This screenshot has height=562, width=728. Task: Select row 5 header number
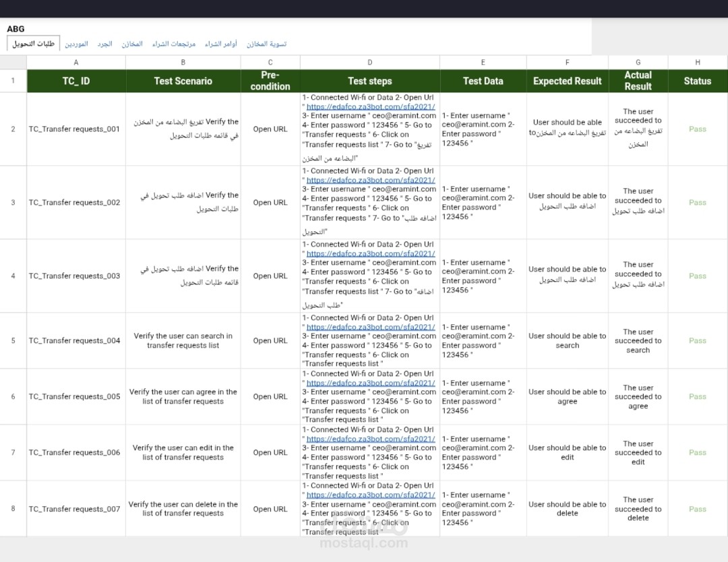tap(13, 340)
